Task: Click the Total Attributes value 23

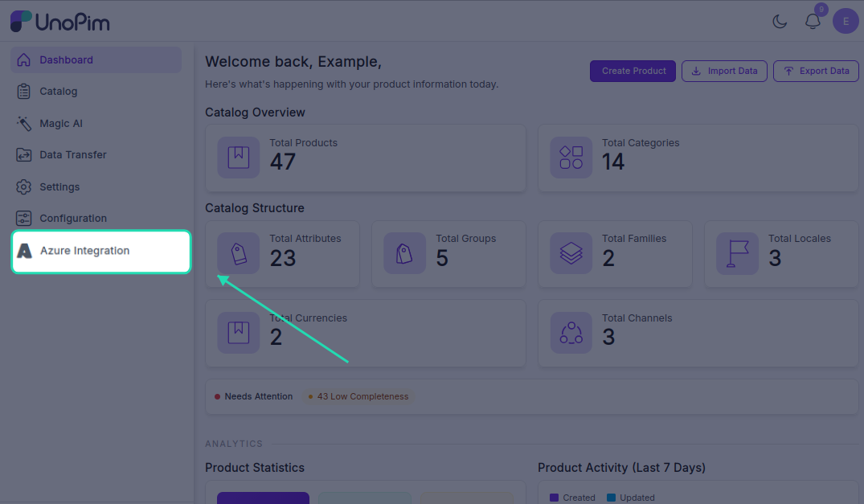Action: pyautogui.click(x=283, y=258)
